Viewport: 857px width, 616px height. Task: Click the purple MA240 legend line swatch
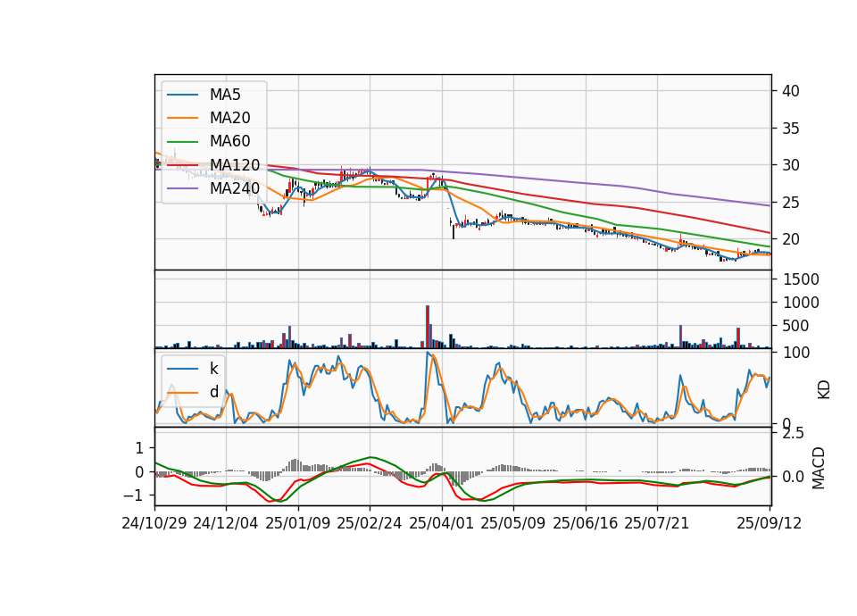[182, 188]
